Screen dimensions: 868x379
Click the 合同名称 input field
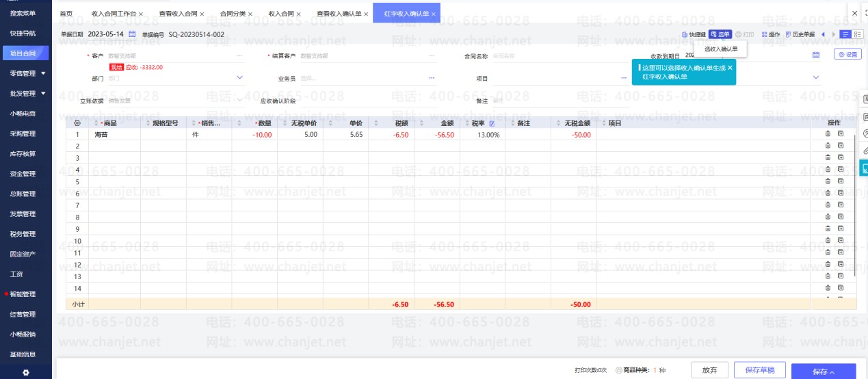point(554,55)
